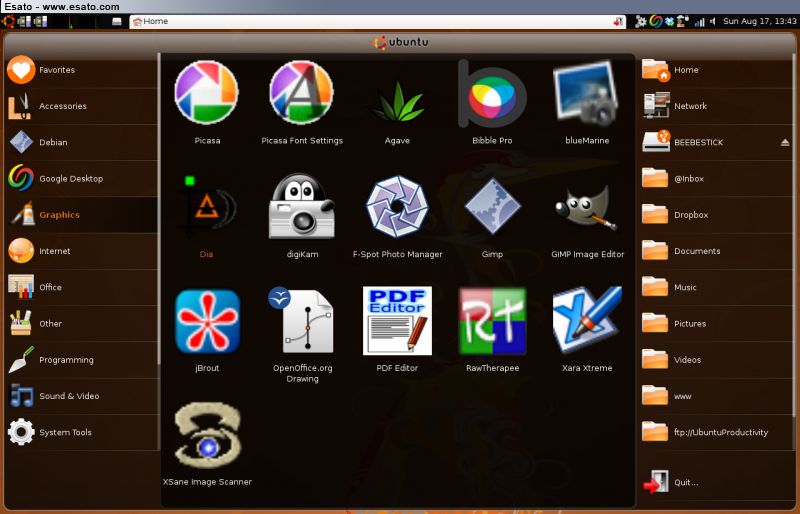This screenshot has height=514, width=800.
Task: Click the category list scrollbar
Action: [159, 209]
